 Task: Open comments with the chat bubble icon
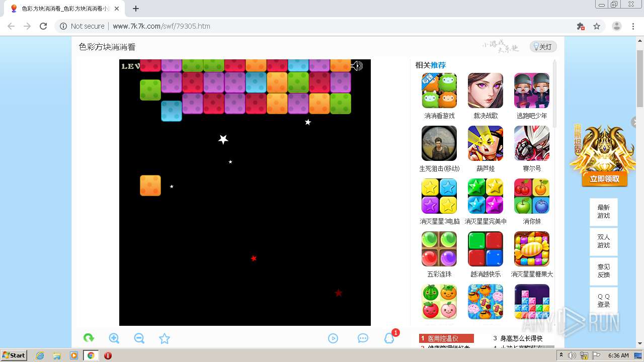(363, 338)
